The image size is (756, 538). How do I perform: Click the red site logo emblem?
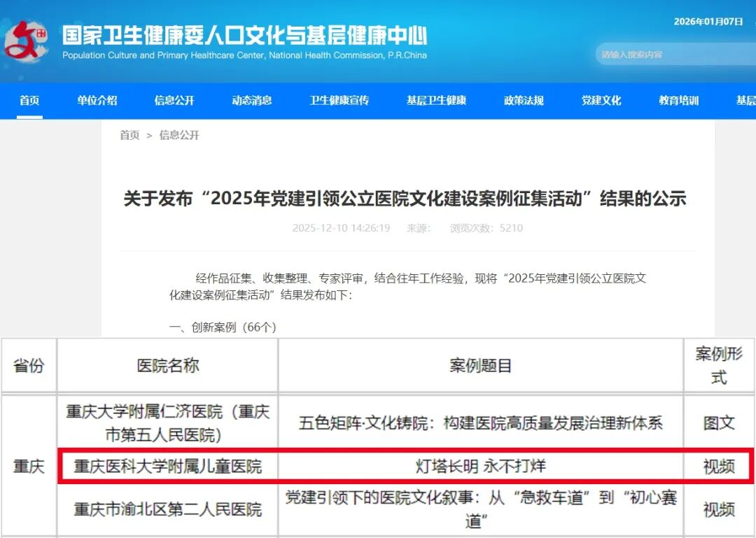point(27,42)
